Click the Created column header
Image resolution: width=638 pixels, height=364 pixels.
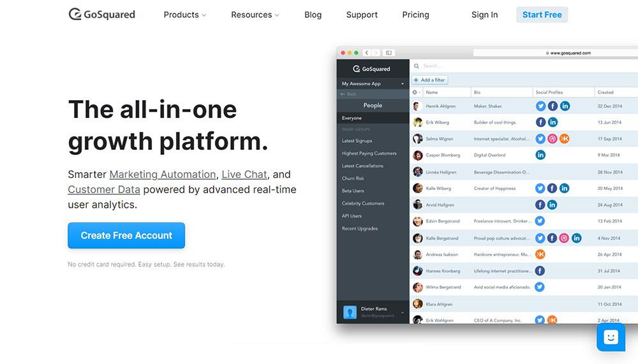point(605,92)
